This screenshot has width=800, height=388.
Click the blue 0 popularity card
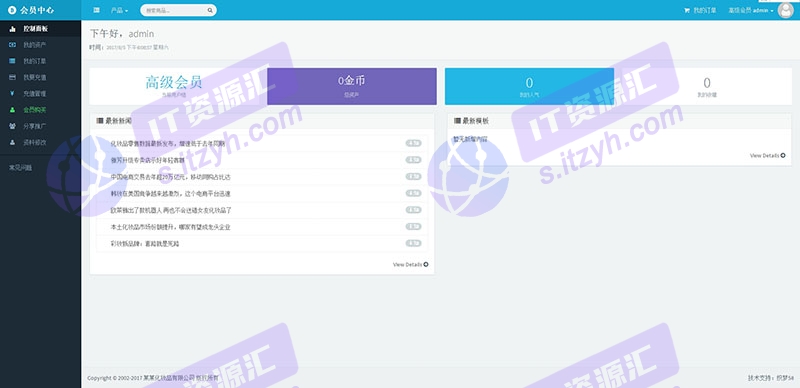(x=529, y=86)
